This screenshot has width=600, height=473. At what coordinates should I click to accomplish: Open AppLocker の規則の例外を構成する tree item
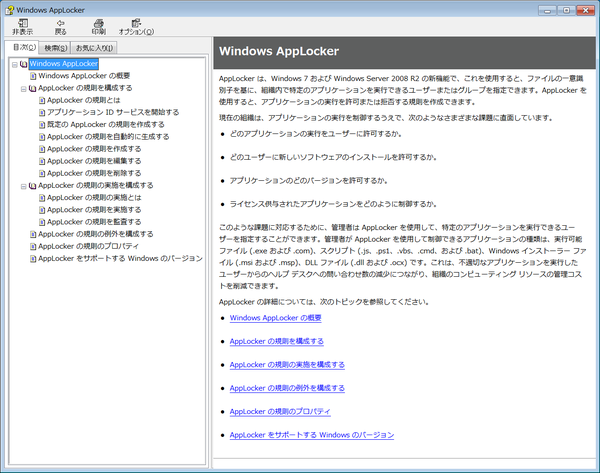(x=96, y=234)
